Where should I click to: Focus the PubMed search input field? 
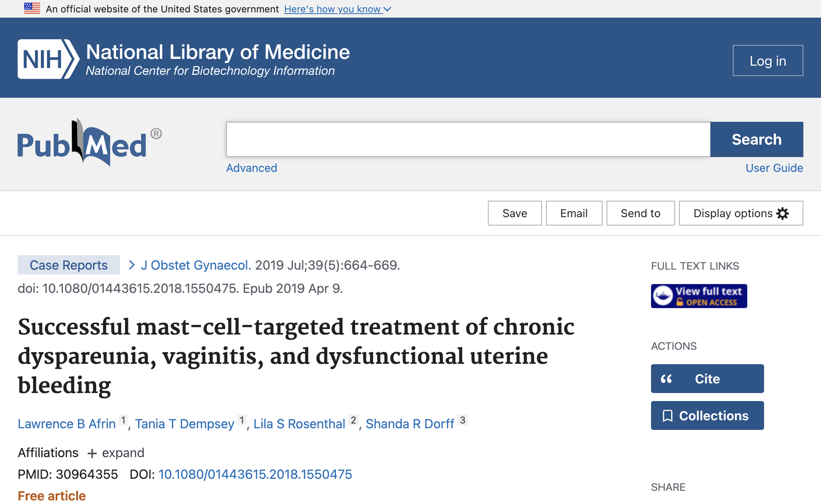tap(468, 139)
